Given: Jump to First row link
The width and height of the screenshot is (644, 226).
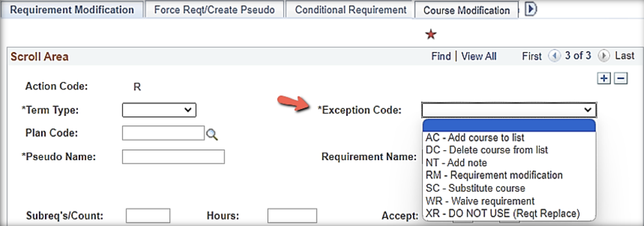Looking at the screenshot, I should pos(531,56).
